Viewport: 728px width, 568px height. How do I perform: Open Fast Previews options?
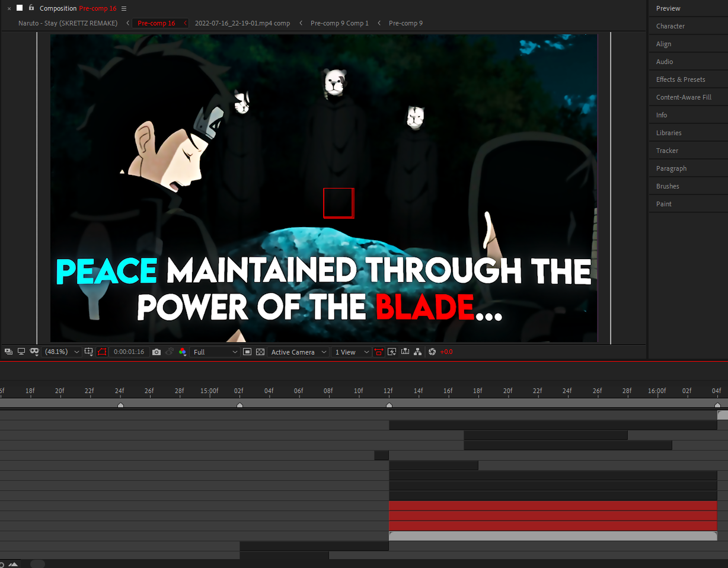tap(392, 352)
